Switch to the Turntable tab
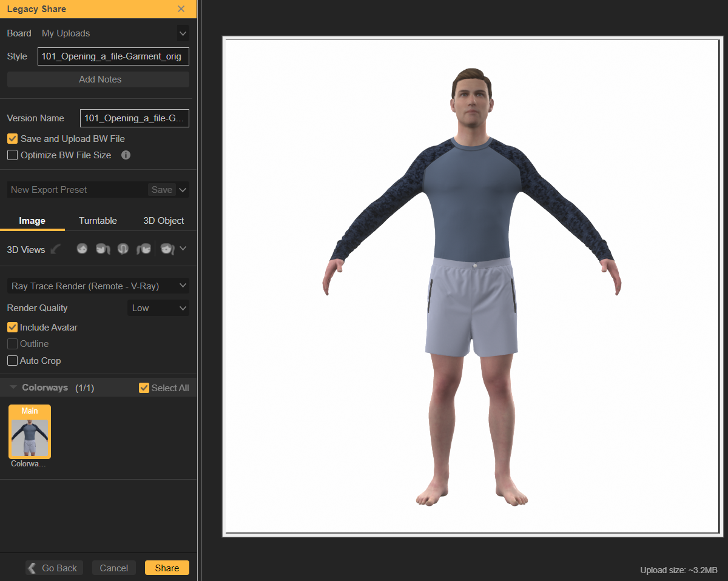The width and height of the screenshot is (728, 581). pyautogui.click(x=98, y=221)
